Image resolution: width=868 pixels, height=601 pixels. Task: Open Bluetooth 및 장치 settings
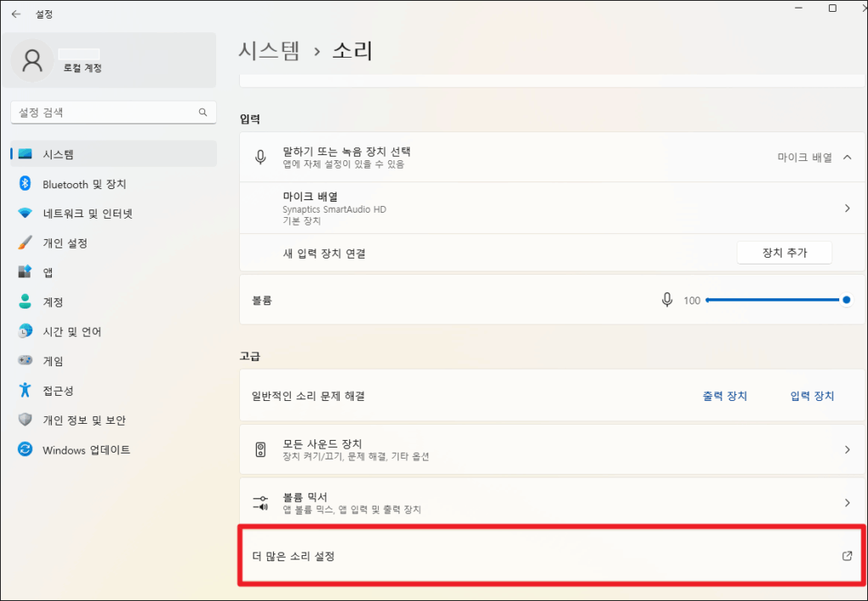tap(114, 184)
